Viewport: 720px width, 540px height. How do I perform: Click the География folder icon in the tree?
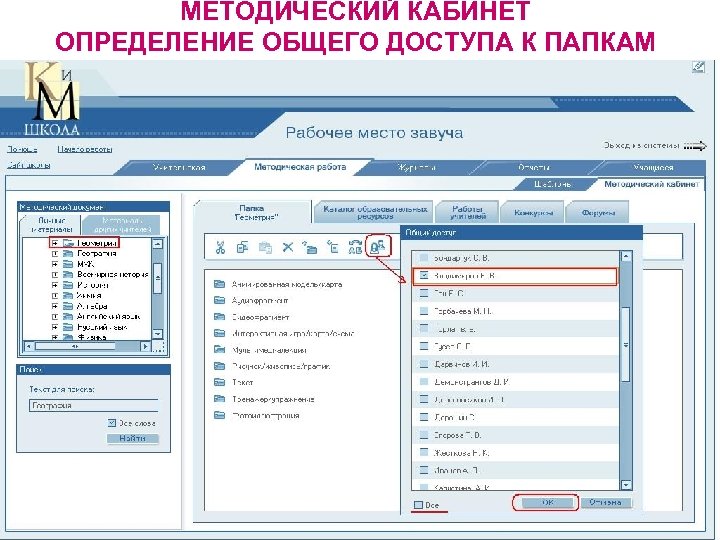pyautogui.click(x=68, y=253)
